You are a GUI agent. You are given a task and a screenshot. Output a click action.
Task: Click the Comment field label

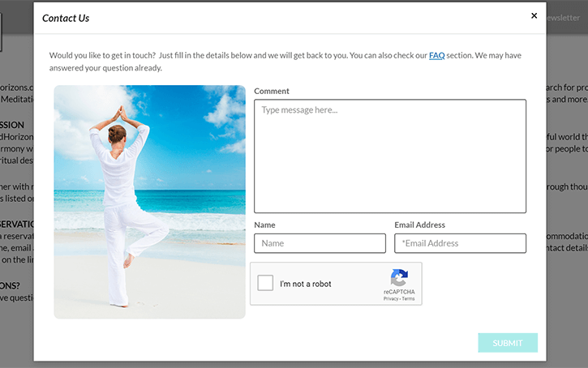pyautogui.click(x=272, y=91)
